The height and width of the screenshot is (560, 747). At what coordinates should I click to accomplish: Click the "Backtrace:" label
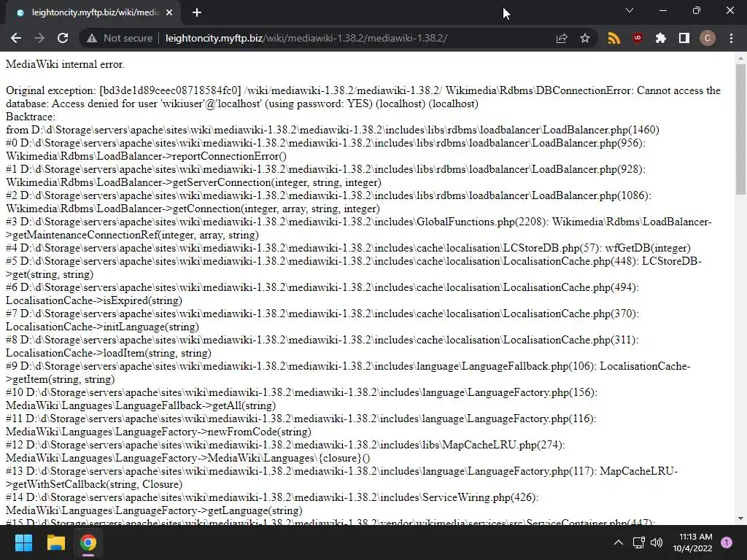[31, 117]
